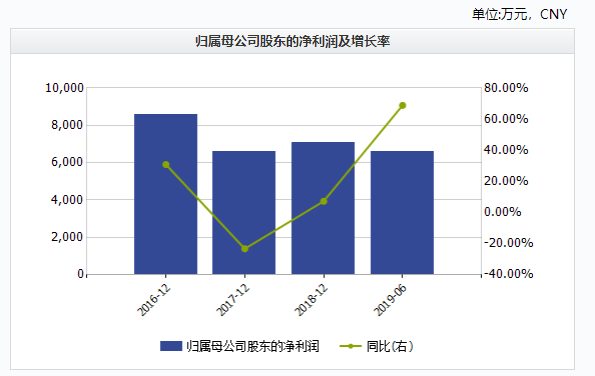
Task: Select the 2016-12 green line data point
Action: pyautogui.click(x=166, y=165)
